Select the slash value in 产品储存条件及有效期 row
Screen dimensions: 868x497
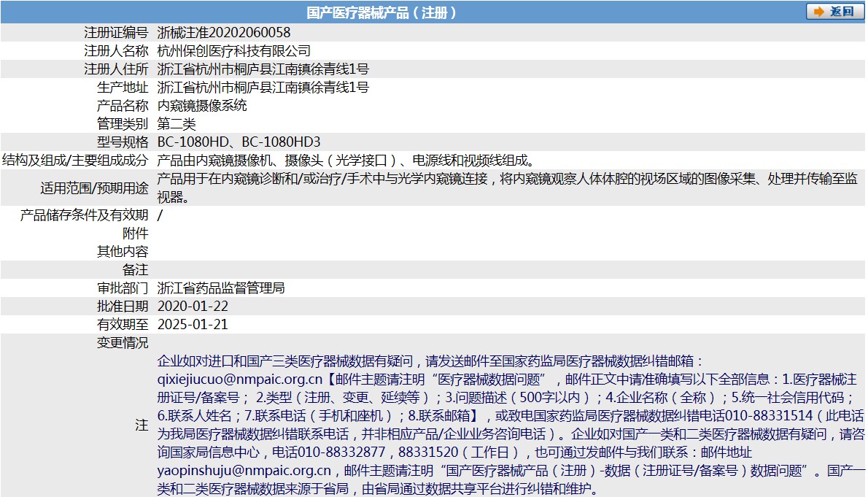(160, 215)
